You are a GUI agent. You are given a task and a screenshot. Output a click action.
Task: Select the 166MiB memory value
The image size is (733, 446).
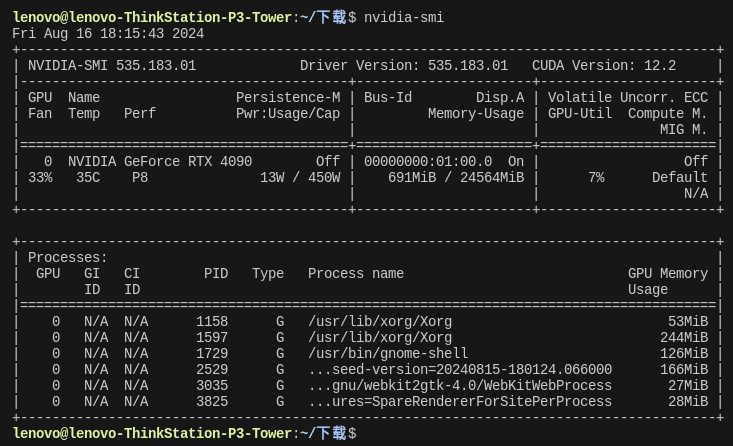(x=684, y=369)
